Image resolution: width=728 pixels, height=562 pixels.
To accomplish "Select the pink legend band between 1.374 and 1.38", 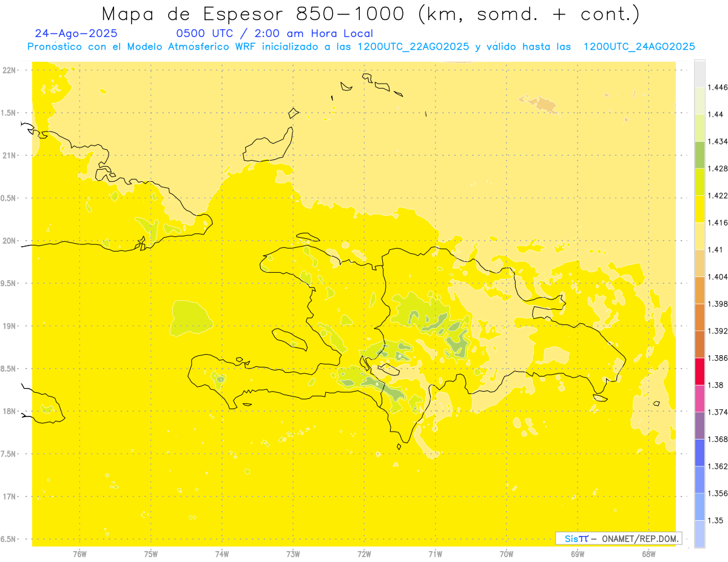I will pos(699,398).
